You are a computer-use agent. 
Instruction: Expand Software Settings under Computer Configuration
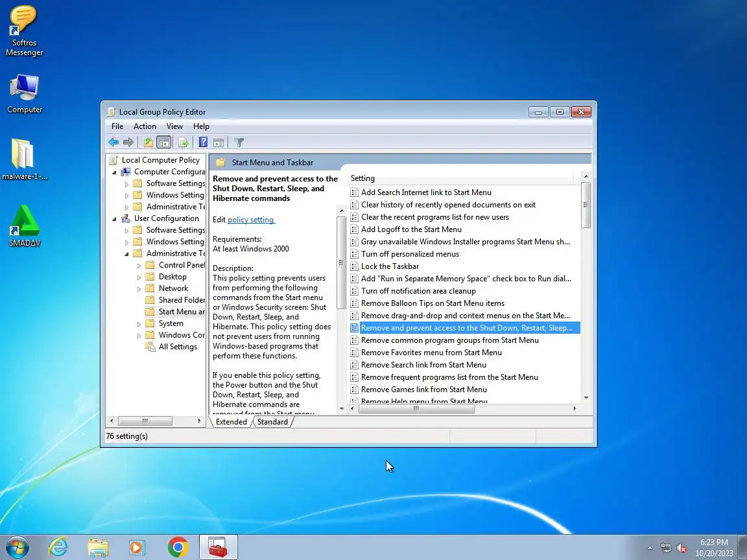coord(126,184)
